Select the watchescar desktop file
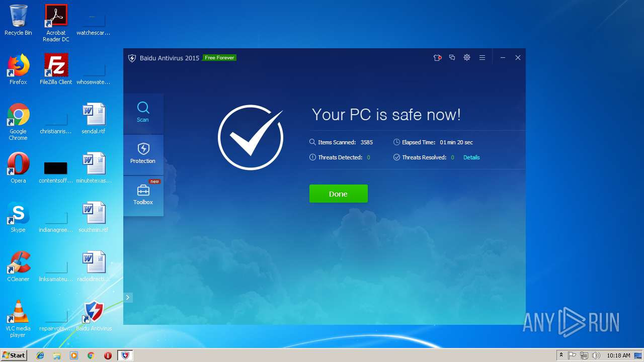 pyautogui.click(x=94, y=23)
